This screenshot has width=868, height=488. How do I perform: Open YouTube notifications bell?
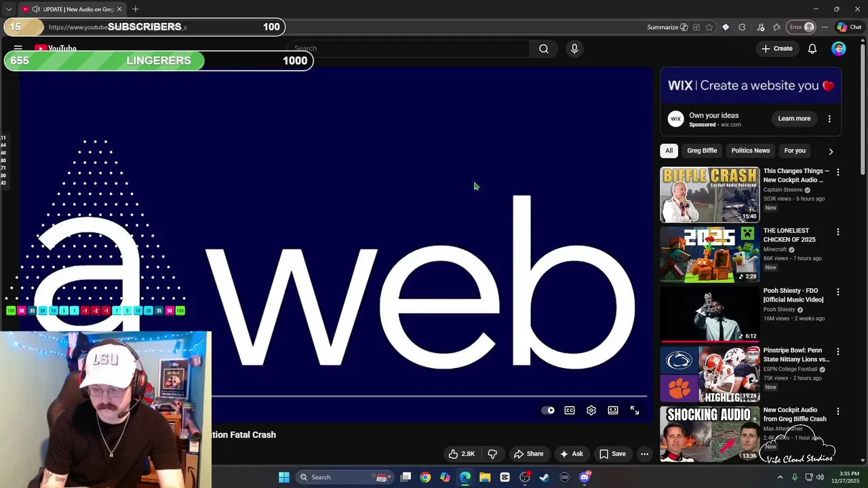pos(812,49)
